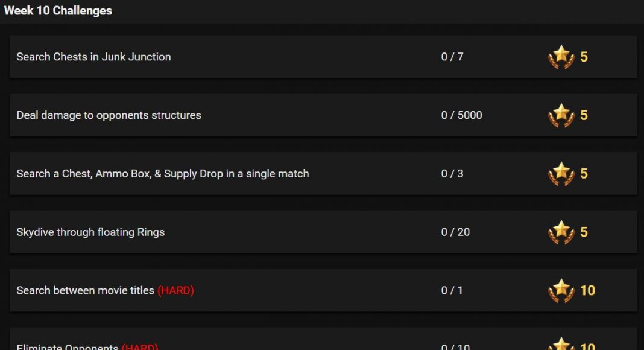Click the partially visible star on Eliminate Opponents row
The width and height of the screenshot is (644, 350).
click(561, 343)
